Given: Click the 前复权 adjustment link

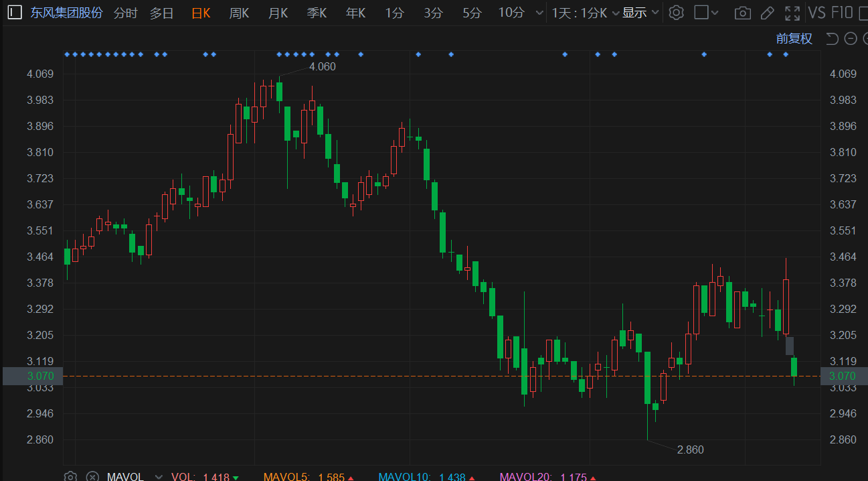Looking at the screenshot, I should (x=794, y=39).
